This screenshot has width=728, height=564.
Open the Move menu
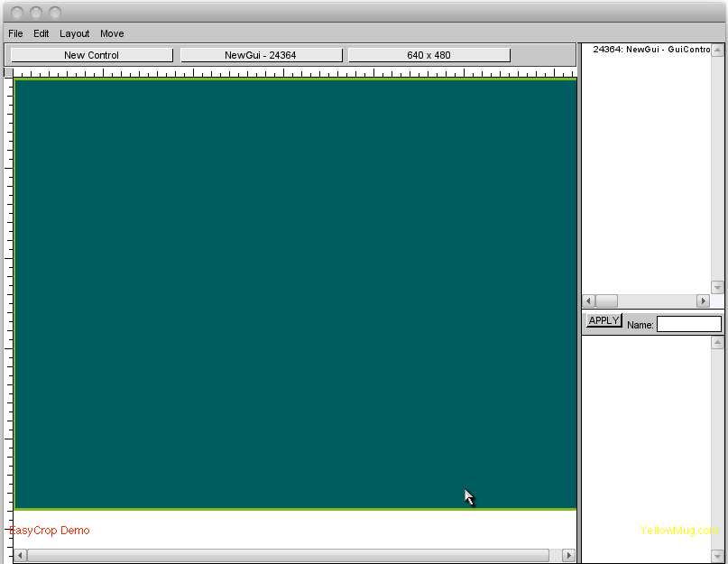[112, 33]
